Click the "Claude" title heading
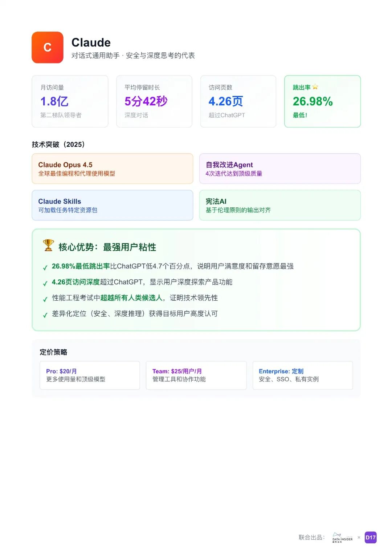 91,42
